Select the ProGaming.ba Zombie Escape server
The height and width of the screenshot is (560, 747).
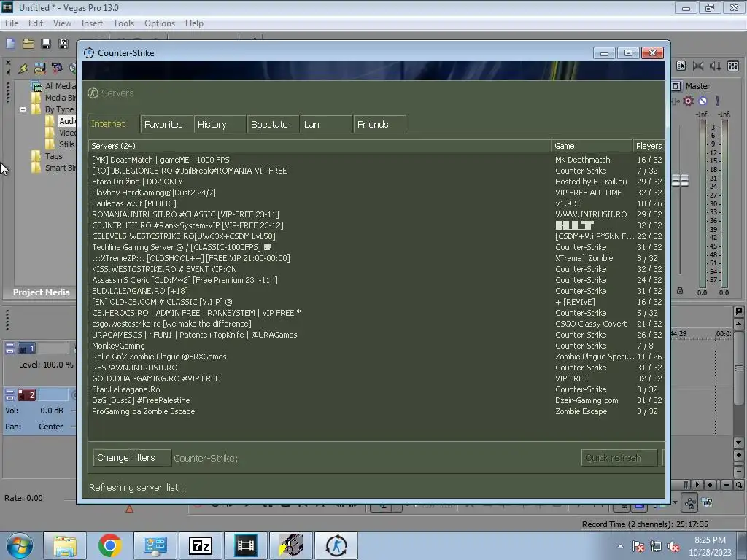click(376, 411)
